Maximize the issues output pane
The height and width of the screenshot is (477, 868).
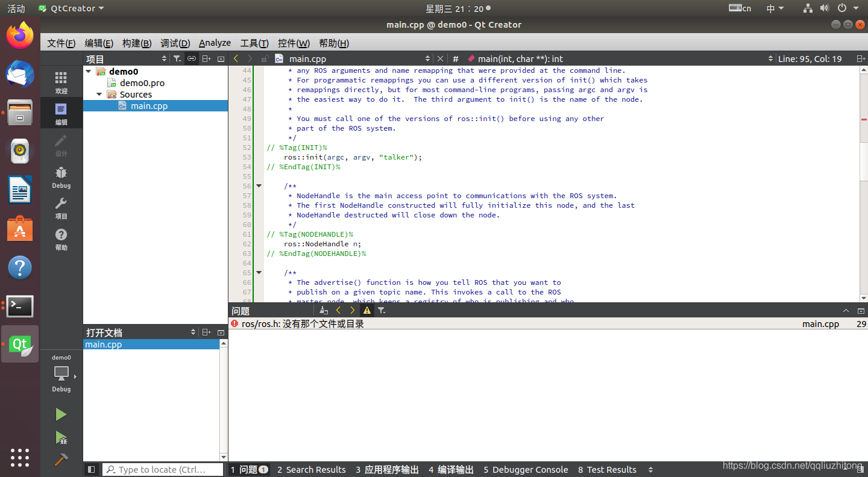(845, 311)
